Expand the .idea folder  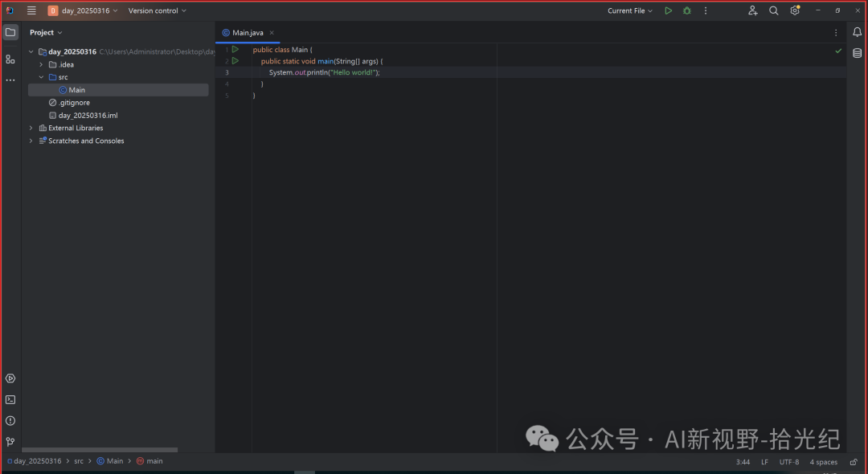coord(41,65)
